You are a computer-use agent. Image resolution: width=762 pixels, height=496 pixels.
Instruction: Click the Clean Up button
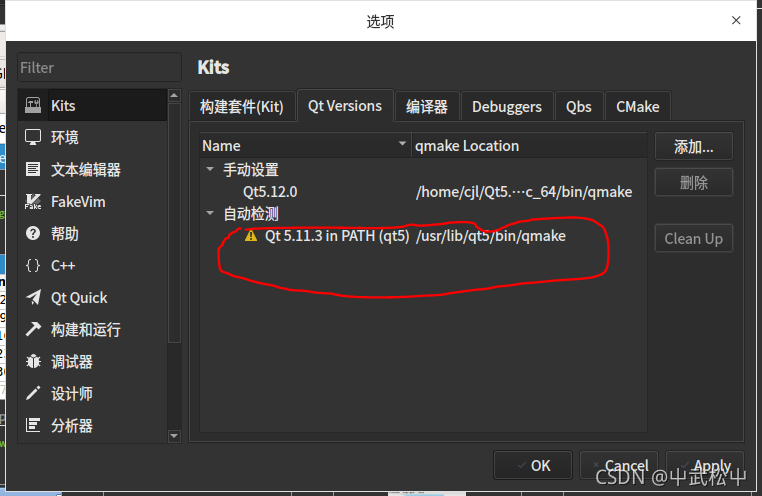(x=693, y=239)
